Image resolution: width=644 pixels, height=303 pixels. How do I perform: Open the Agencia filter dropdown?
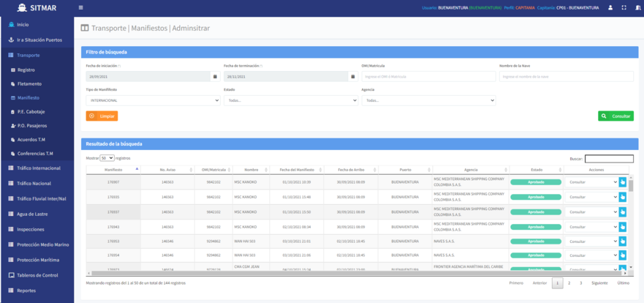pos(428,100)
